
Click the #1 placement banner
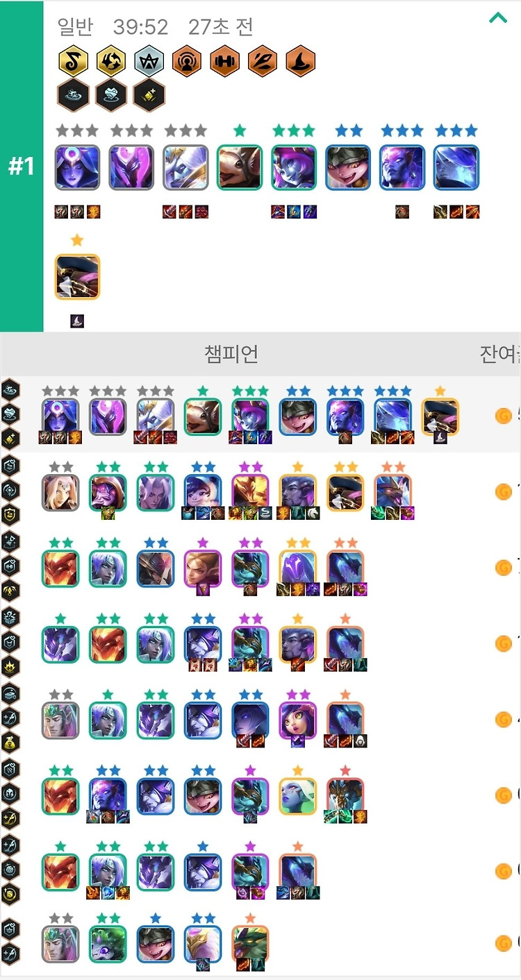click(x=22, y=167)
